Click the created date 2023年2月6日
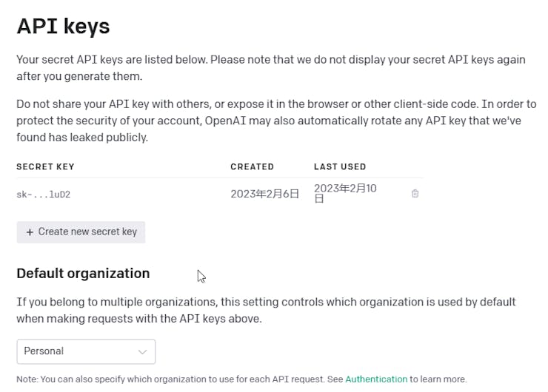Image resolution: width=548 pixels, height=392 pixels. 264,194
